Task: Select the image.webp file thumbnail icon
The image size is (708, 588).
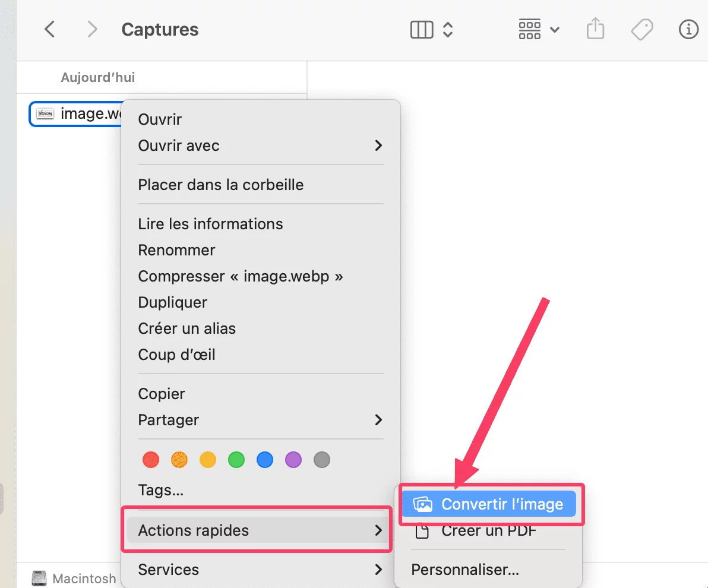Action: tap(45, 113)
